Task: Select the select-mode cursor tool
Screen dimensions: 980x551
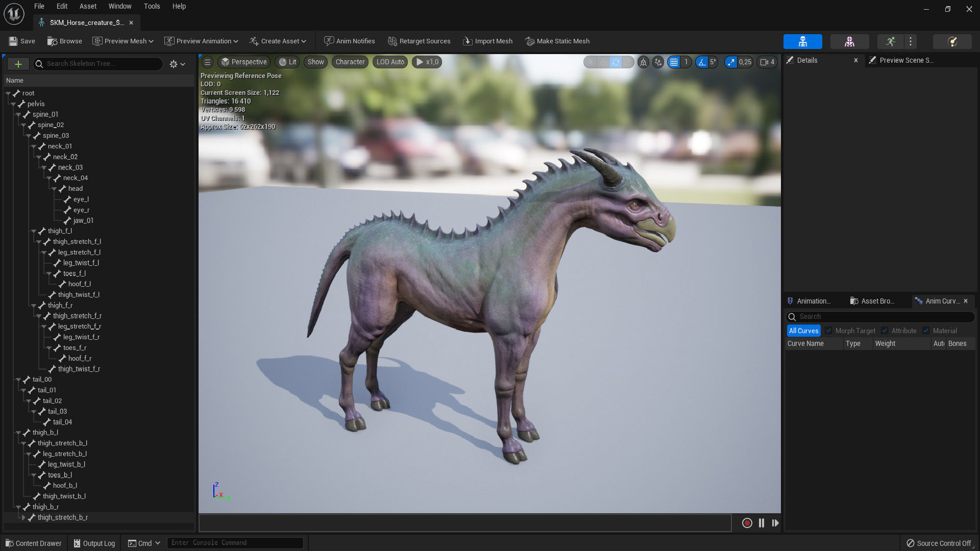Action: 591,62
